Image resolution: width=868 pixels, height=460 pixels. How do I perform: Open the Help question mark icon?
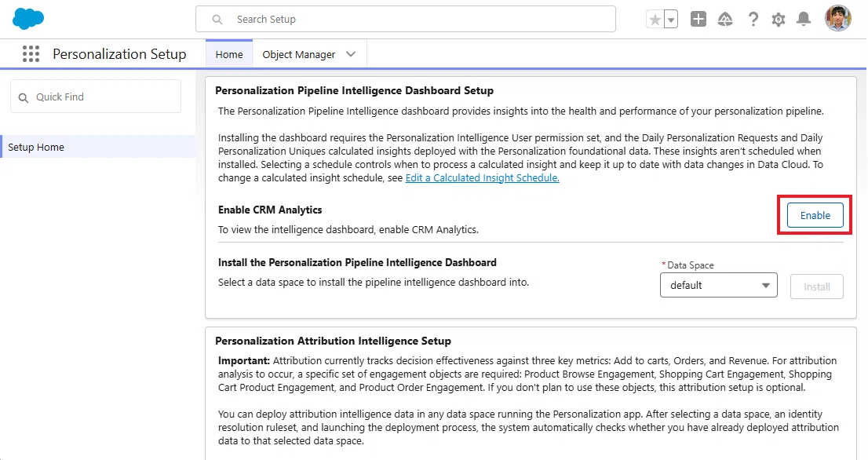pos(753,20)
